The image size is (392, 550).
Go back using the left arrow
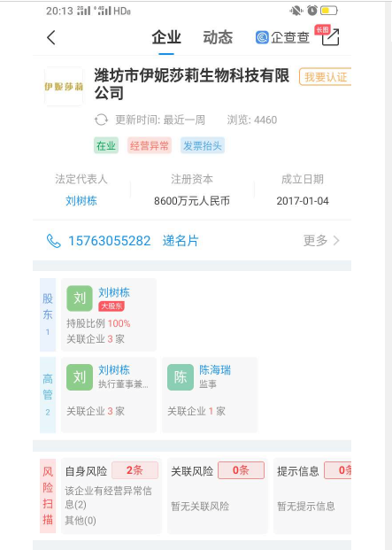[x=51, y=37]
